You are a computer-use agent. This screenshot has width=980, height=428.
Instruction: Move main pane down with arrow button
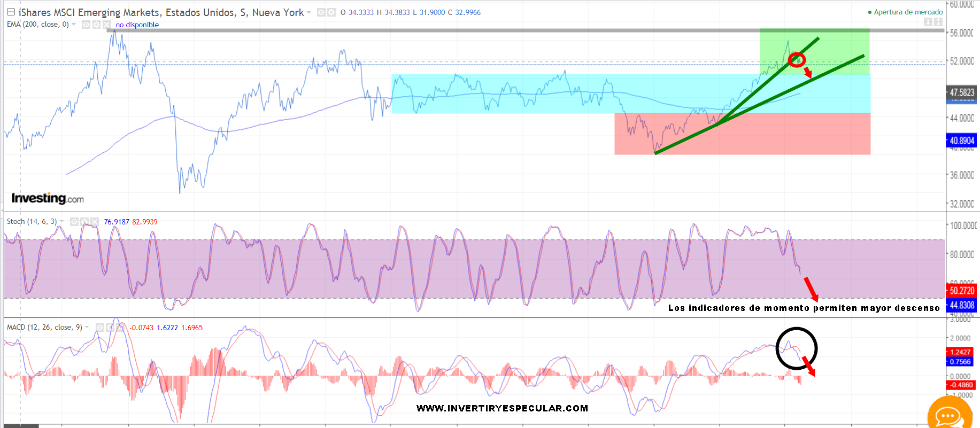[928, 22]
